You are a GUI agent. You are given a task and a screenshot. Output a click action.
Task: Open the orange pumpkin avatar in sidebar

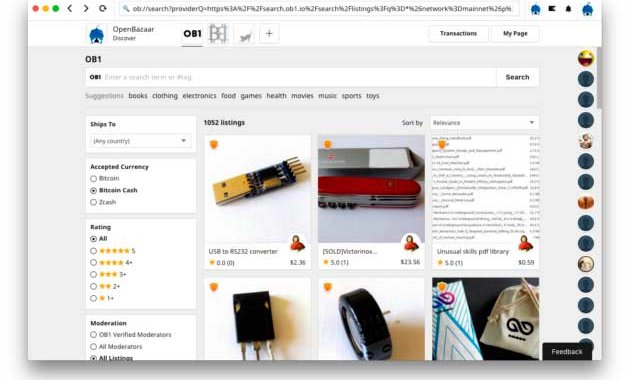pos(586,202)
